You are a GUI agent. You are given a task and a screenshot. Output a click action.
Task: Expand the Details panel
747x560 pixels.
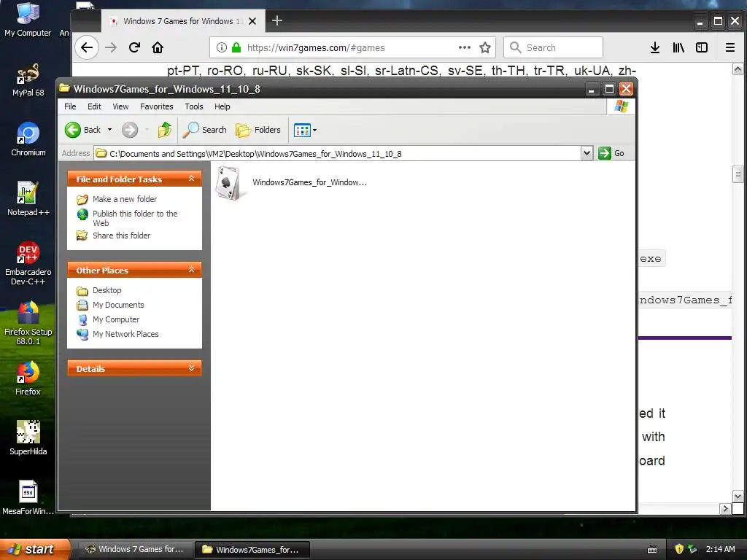click(x=192, y=368)
